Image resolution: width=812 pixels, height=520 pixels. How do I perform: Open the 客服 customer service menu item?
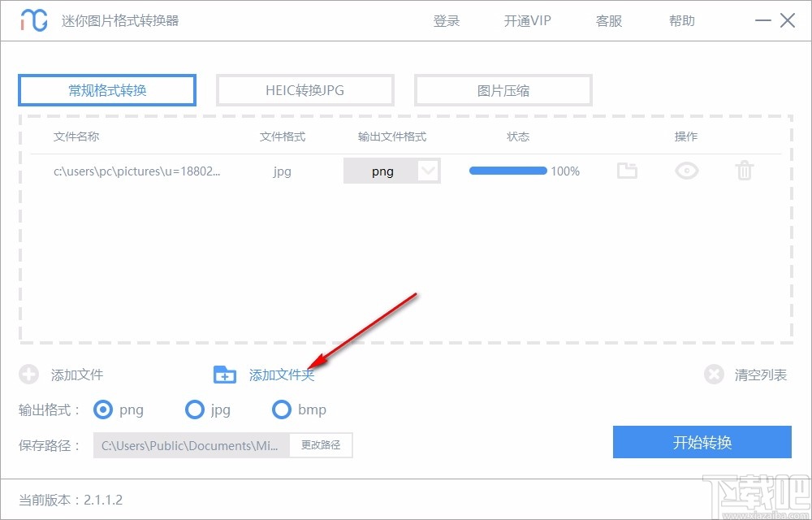tap(608, 20)
